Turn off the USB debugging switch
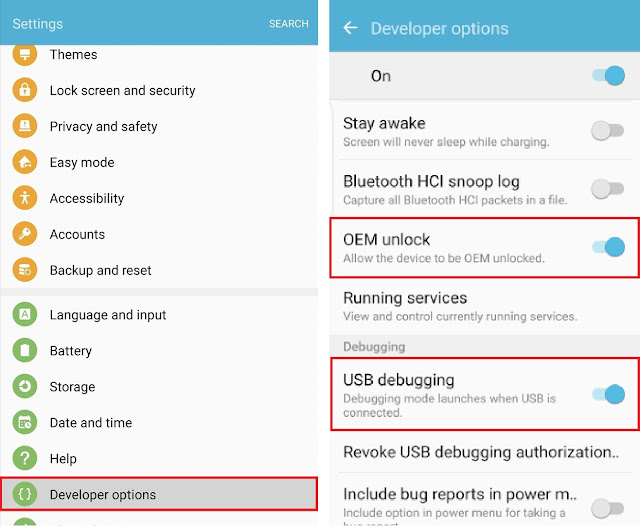The image size is (640, 526). click(608, 394)
